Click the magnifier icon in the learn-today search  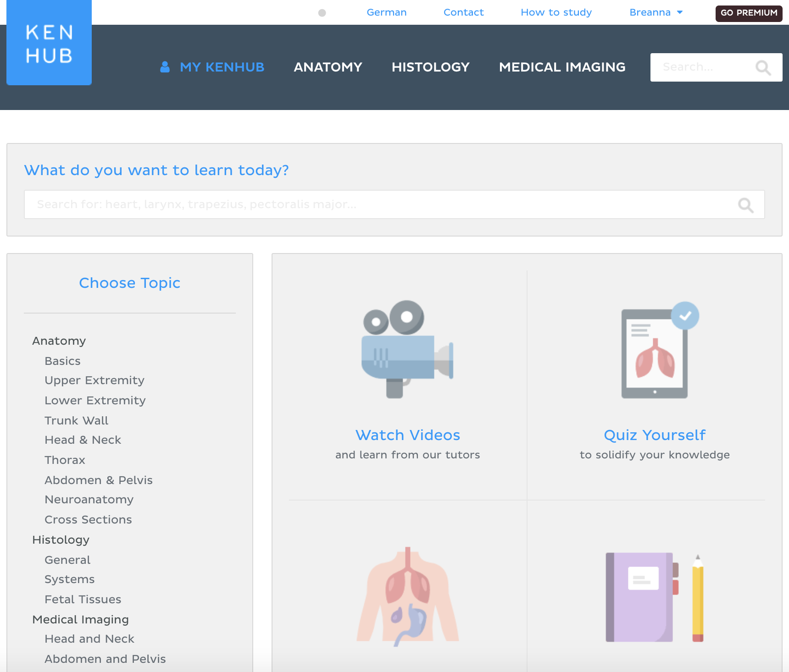746,205
